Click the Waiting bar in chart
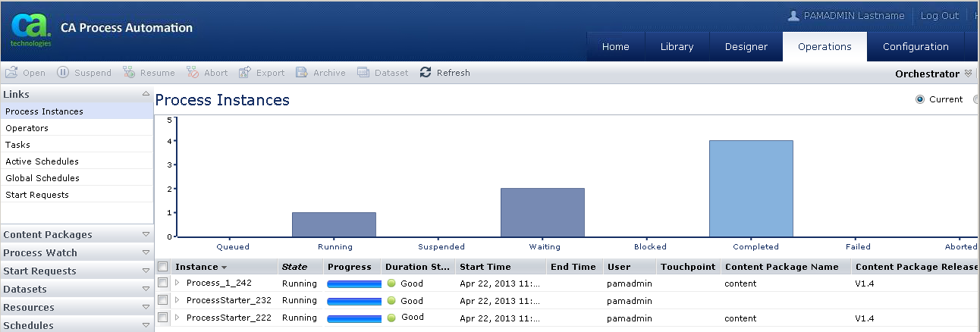 pyautogui.click(x=543, y=212)
